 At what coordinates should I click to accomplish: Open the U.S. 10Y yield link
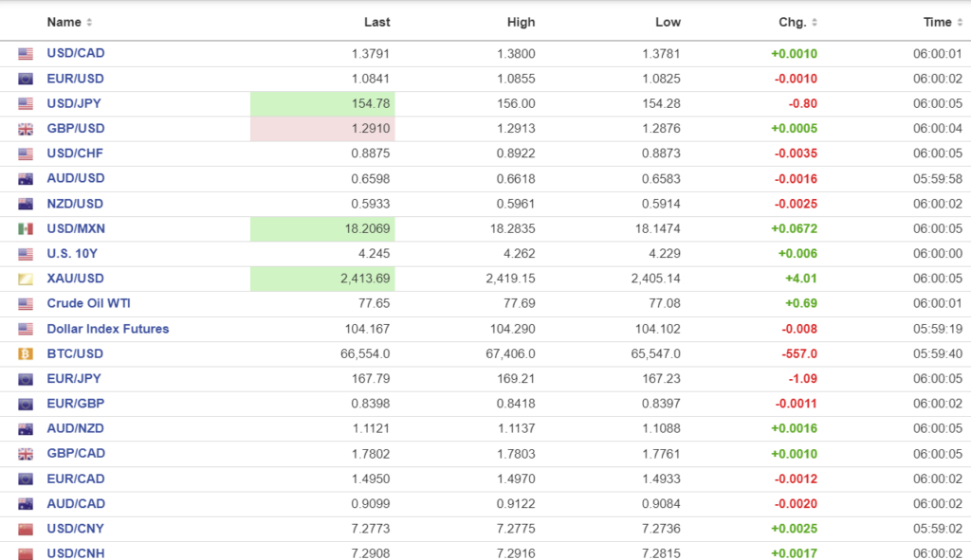point(72,254)
